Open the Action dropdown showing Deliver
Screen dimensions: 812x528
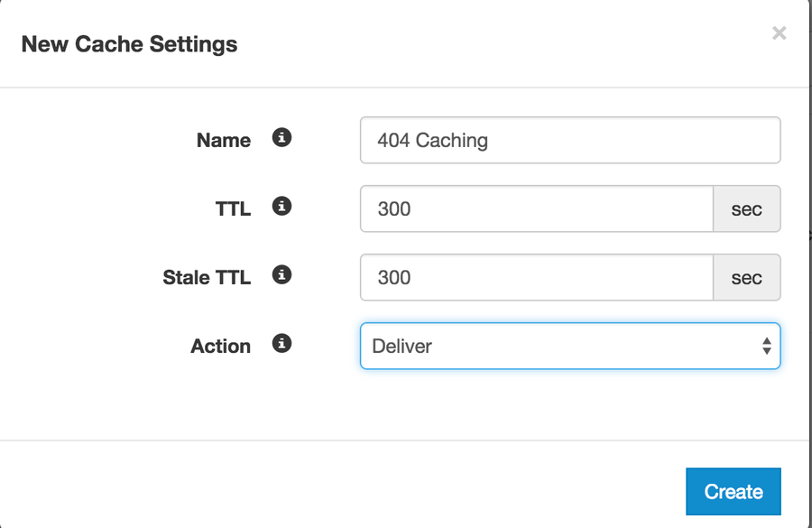pos(570,346)
